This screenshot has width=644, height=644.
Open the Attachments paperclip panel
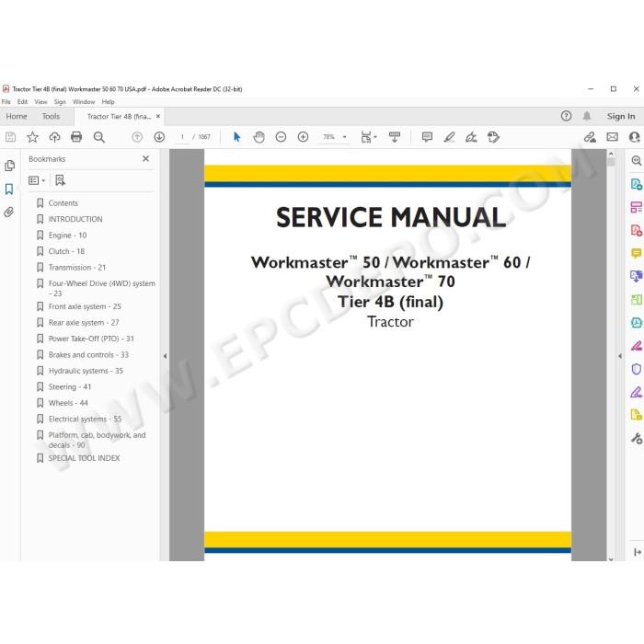click(x=9, y=212)
